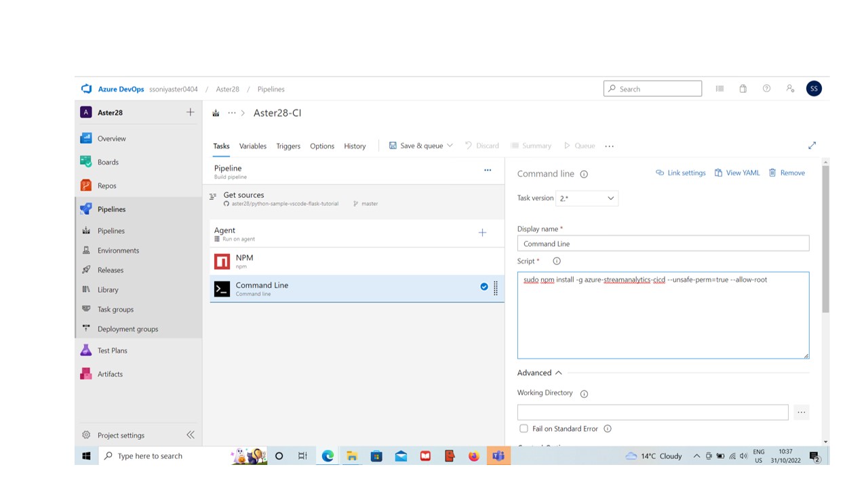Switch to Variables tab
The height and width of the screenshot is (488, 868).
coord(253,146)
